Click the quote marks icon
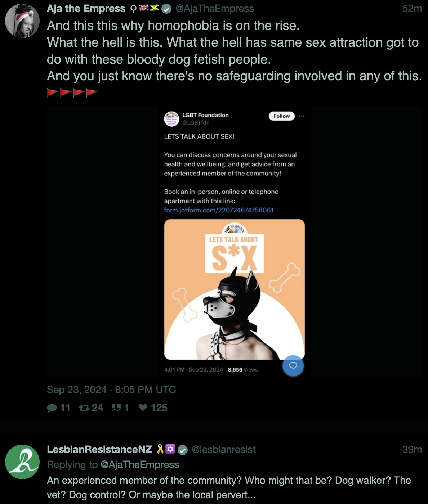 point(116,408)
